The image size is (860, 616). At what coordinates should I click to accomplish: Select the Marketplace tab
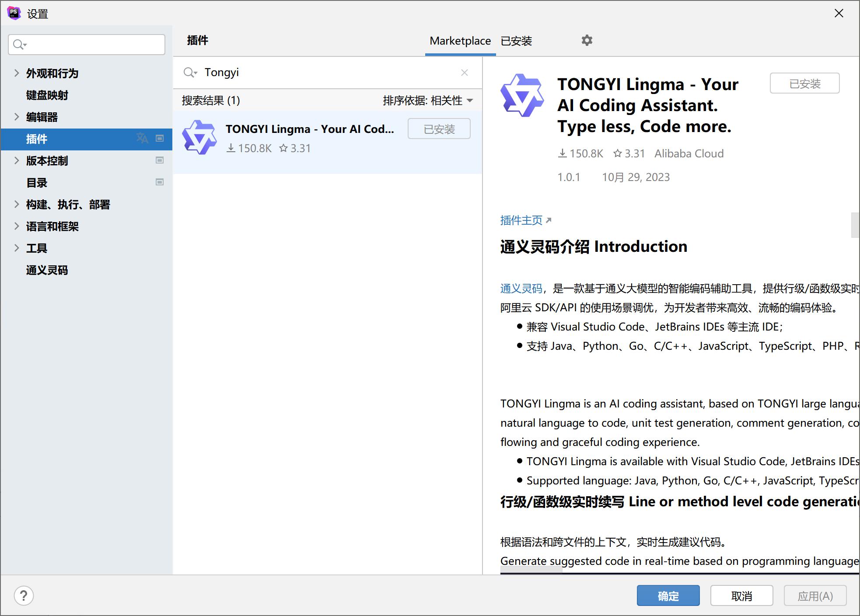tap(460, 41)
